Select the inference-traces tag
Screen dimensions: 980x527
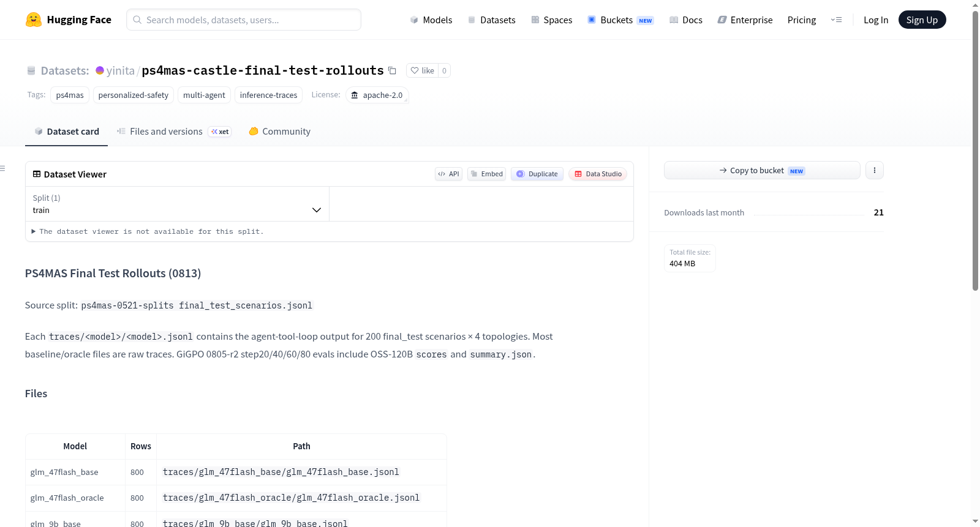268,95
